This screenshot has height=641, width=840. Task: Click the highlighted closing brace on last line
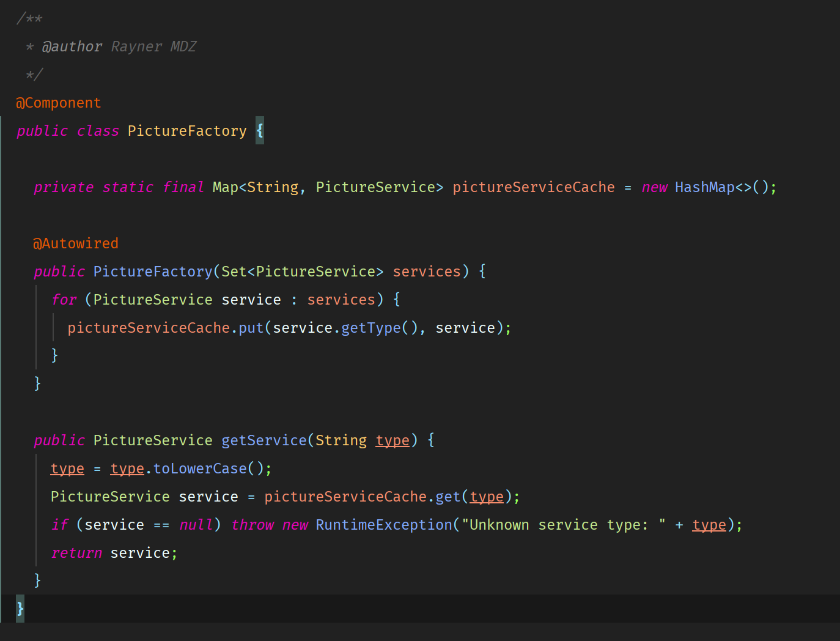20,608
